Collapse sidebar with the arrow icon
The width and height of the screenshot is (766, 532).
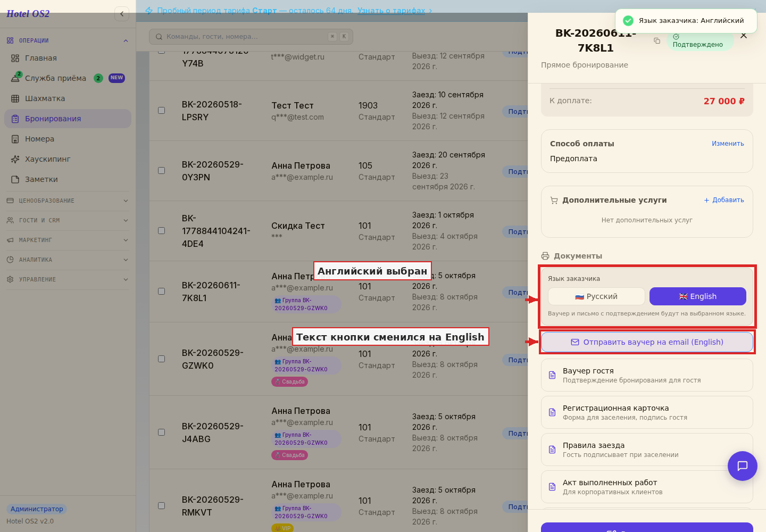coord(122,14)
